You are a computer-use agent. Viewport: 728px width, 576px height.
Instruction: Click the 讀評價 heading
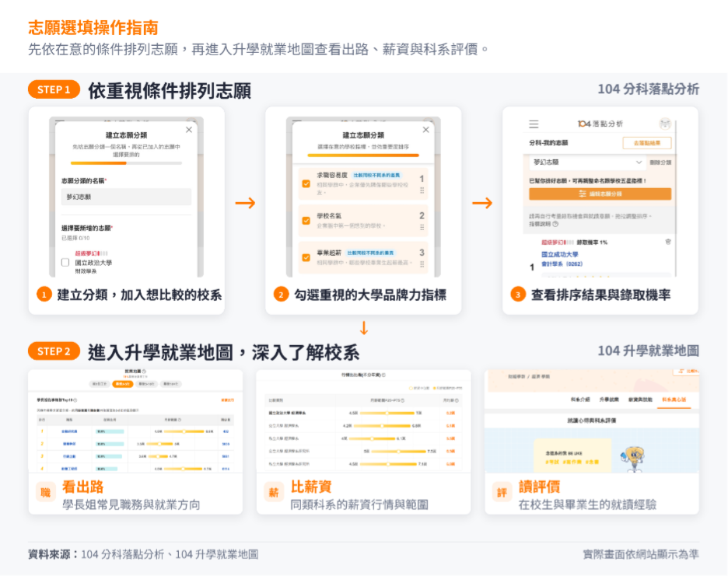click(539, 487)
